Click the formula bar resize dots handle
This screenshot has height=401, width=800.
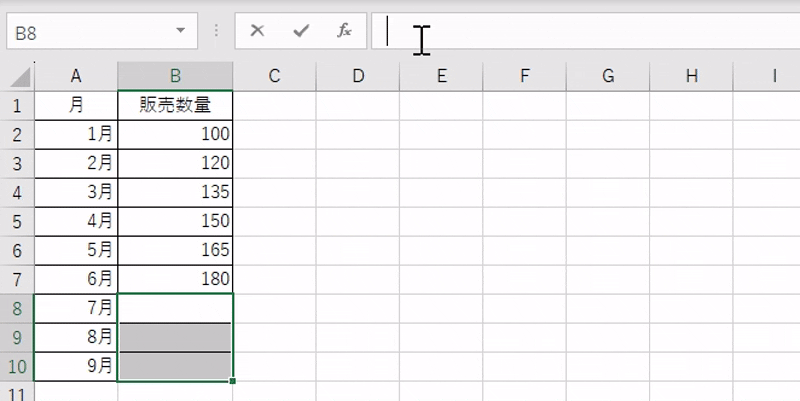click(x=216, y=31)
